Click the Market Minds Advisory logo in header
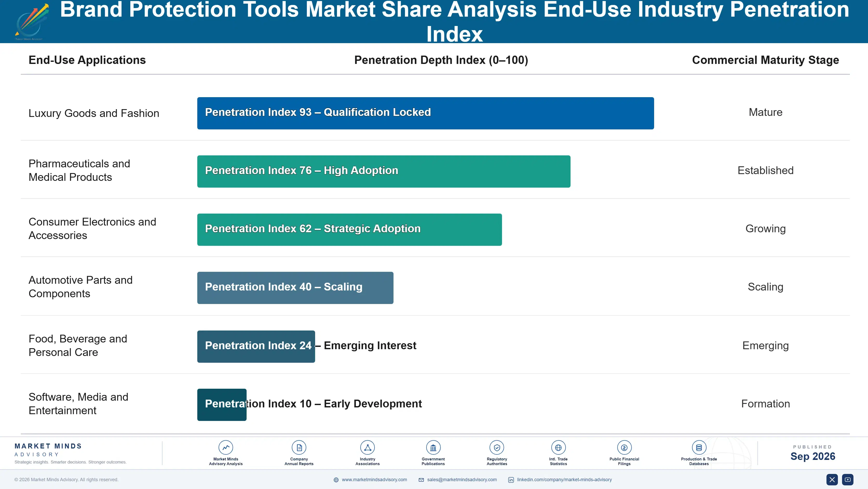Viewport: 868px width, 489px height. [x=31, y=22]
